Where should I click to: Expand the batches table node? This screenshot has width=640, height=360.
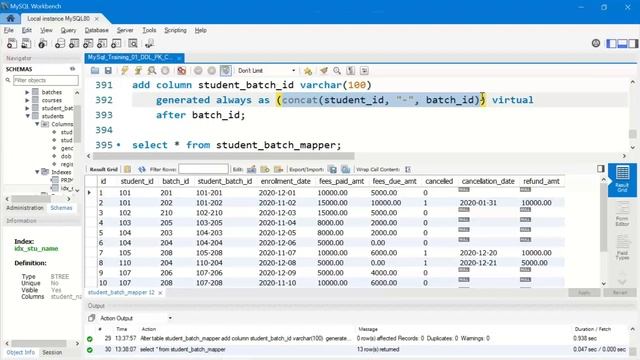click(27, 92)
